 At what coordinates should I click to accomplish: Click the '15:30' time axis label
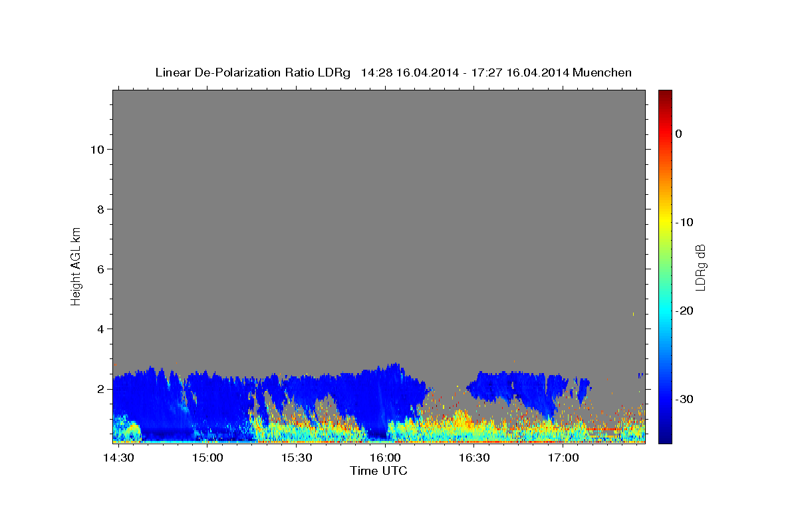click(297, 458)
